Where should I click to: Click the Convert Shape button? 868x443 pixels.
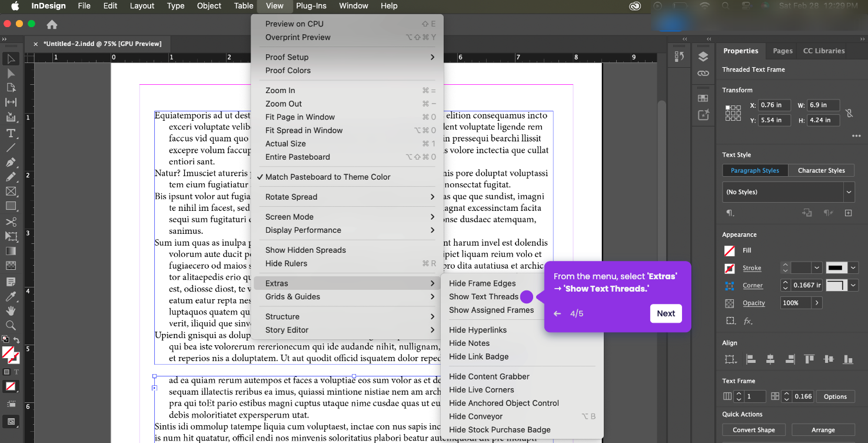coord(753,430)
